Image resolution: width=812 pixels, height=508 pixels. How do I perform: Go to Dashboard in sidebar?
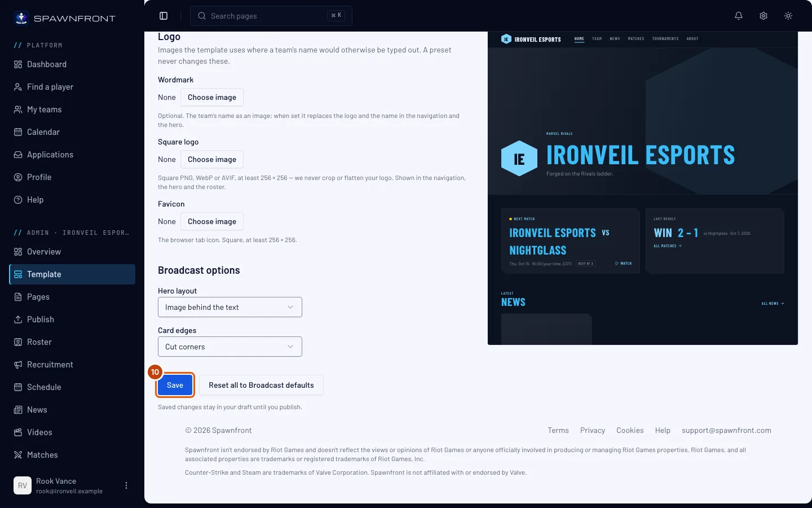72,64
